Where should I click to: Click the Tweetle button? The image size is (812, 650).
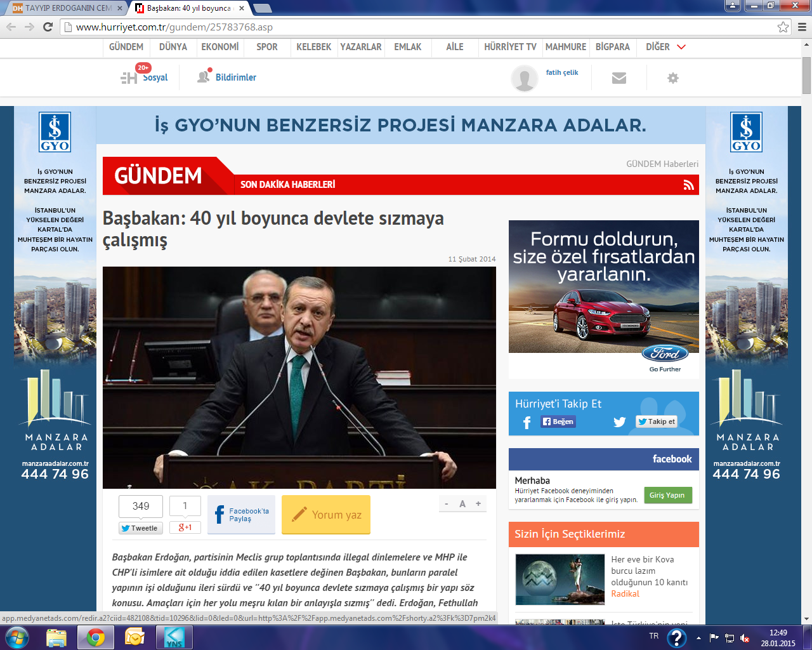(x=141, y=528)
